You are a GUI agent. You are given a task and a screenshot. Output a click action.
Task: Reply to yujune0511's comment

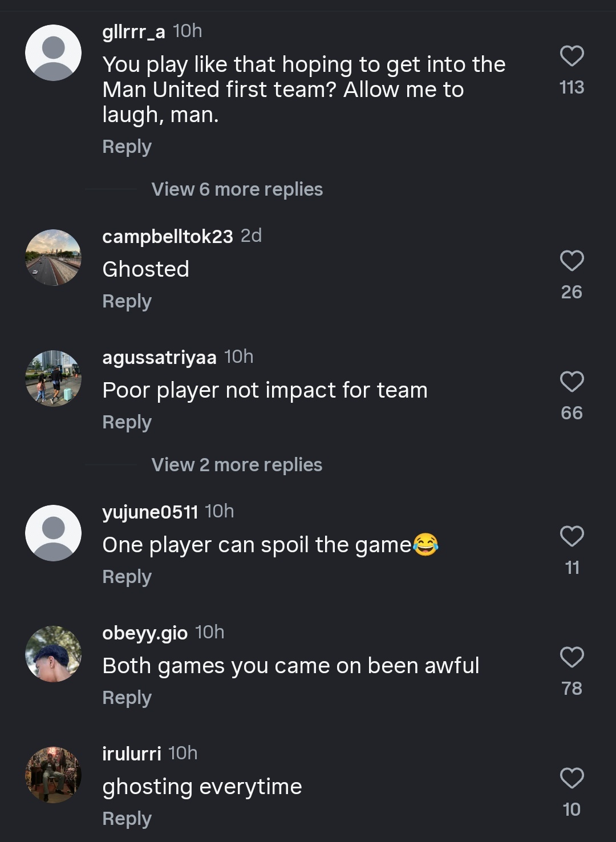(127, 577)
